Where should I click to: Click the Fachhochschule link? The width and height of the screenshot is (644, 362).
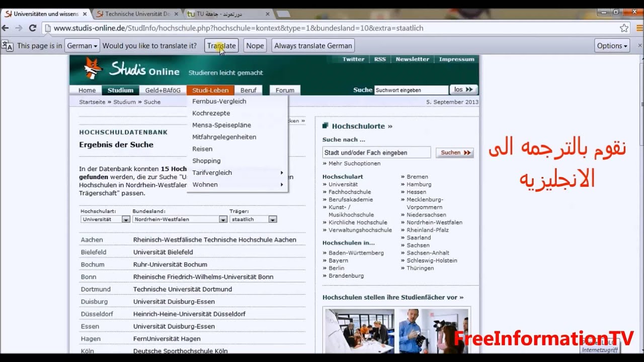point(350,192)
